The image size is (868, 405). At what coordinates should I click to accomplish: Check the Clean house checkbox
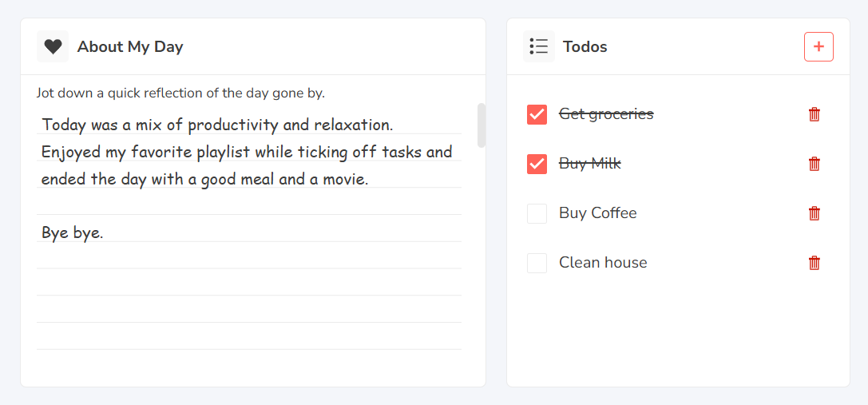click(537, 263)
